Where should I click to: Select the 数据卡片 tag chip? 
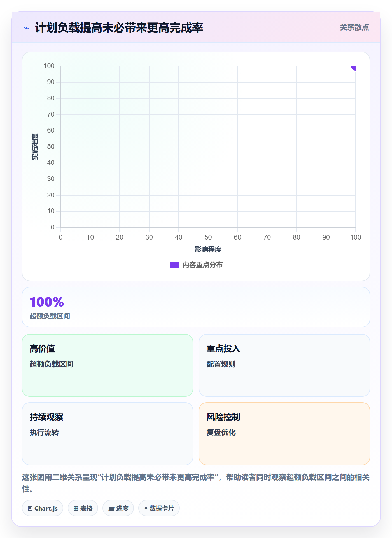[159, 508]
